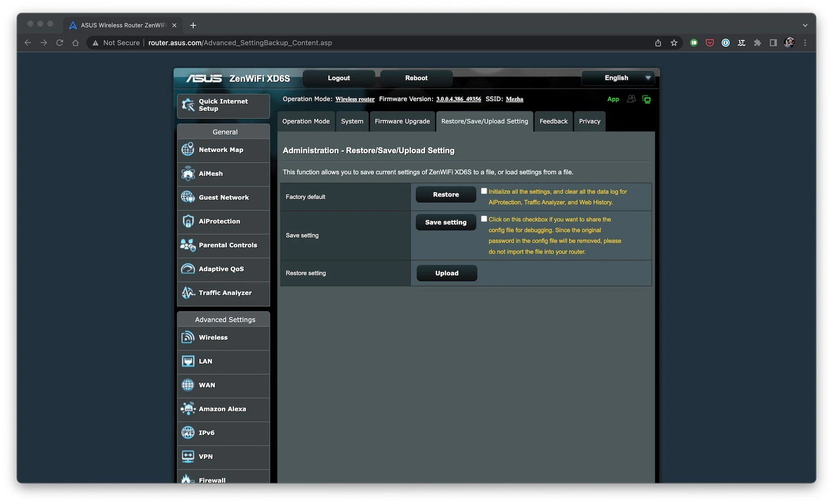Open the Chrome profile avatar

coord(789,43)
